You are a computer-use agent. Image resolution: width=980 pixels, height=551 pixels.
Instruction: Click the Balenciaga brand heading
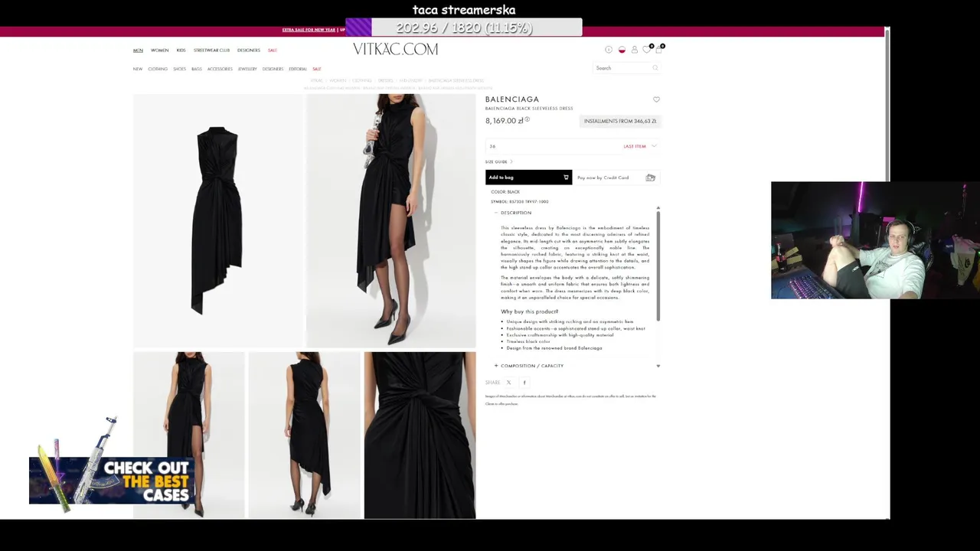[x=512, y=99]
